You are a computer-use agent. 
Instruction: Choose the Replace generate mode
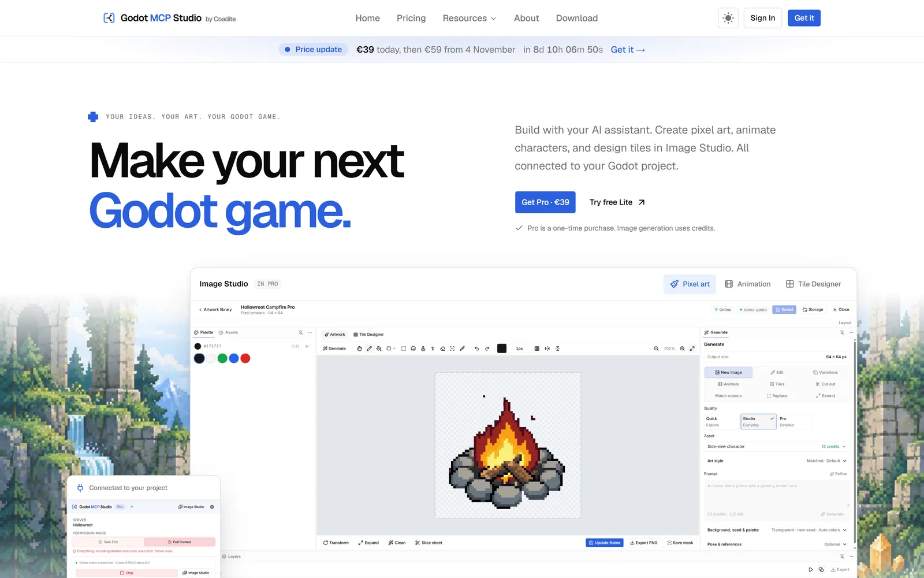(x=777, y=396)
